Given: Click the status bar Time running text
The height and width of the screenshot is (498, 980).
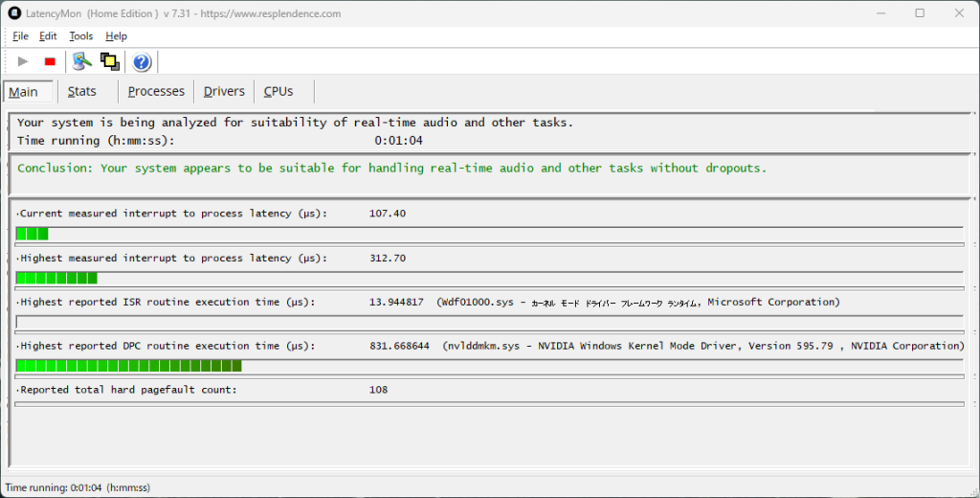Looking at the screenshot, I should click(x=78, y=488).
